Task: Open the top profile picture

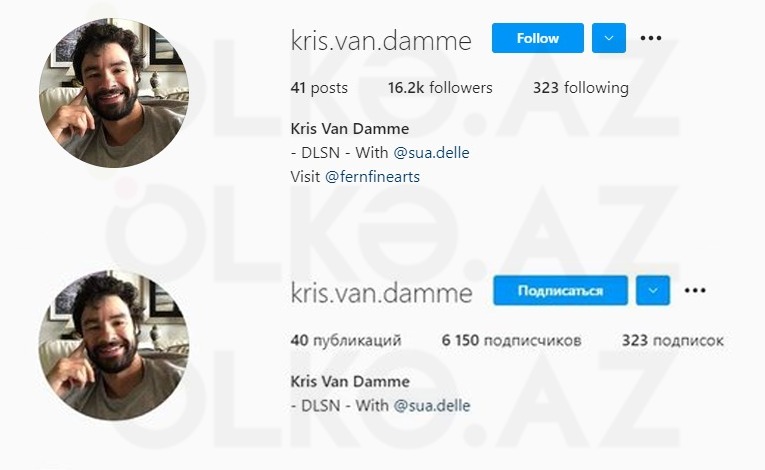Action: 114,93
